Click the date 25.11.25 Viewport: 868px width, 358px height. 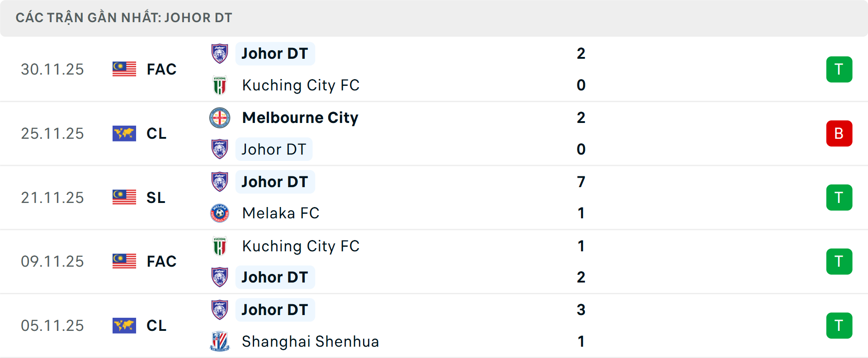pos(52,133)
